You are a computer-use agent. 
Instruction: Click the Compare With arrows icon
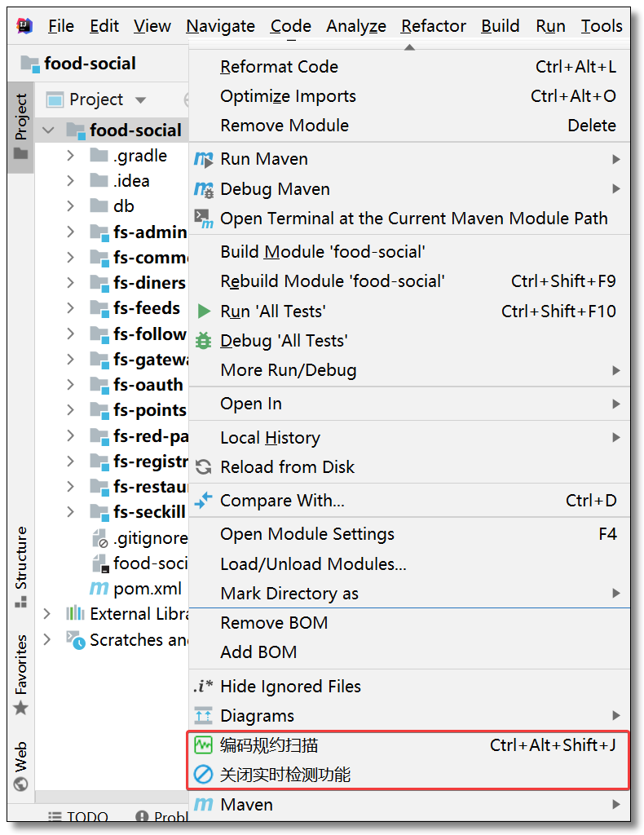click(203, 501)
